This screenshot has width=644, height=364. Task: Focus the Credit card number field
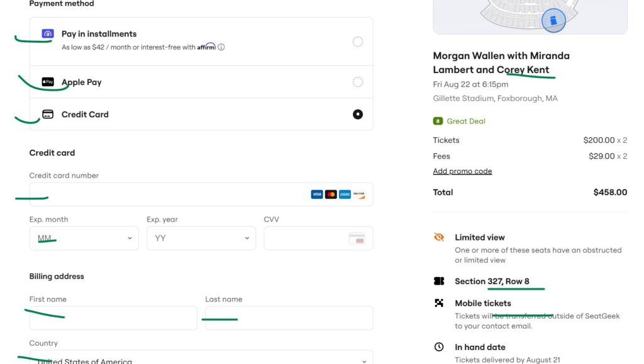click(201, 194)
